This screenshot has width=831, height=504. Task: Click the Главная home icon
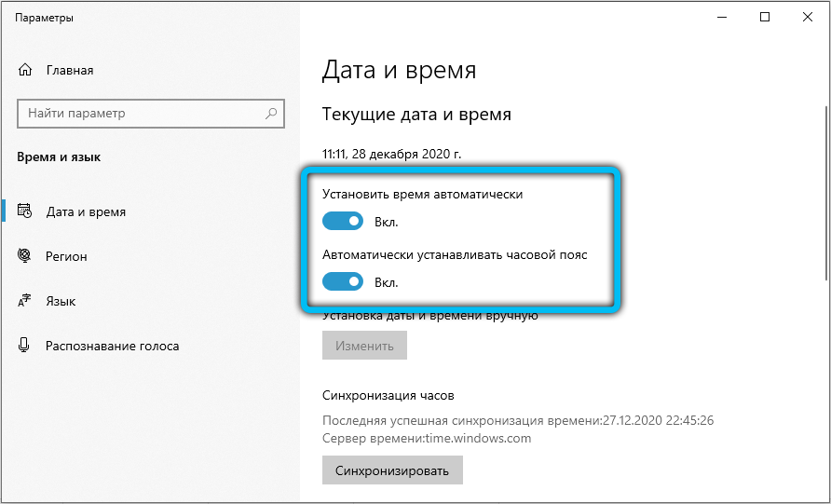tap(25, 70)
